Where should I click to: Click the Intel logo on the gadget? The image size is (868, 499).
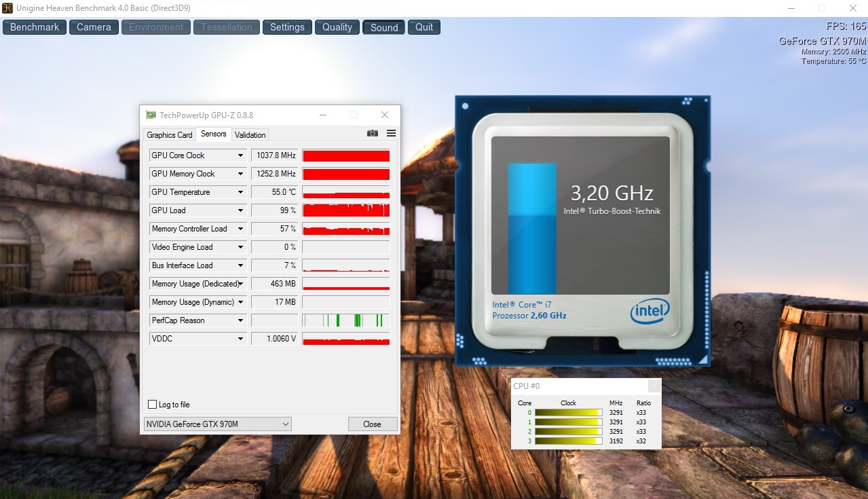coord(649,312)
